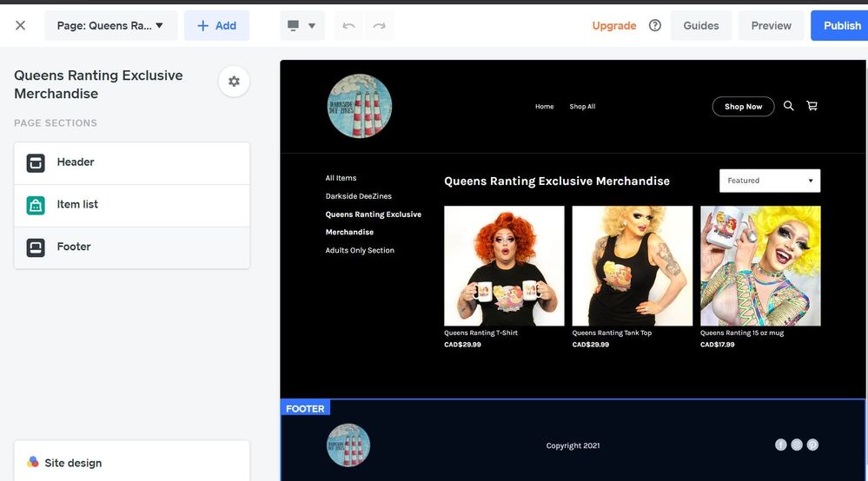Click the Instagram icon in footer
868x481 pixels.
click(x=797, y=445)
